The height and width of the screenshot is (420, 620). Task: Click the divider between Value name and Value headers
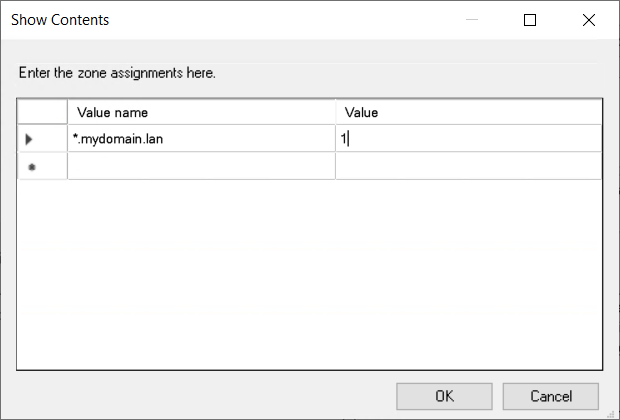point(335,112)
